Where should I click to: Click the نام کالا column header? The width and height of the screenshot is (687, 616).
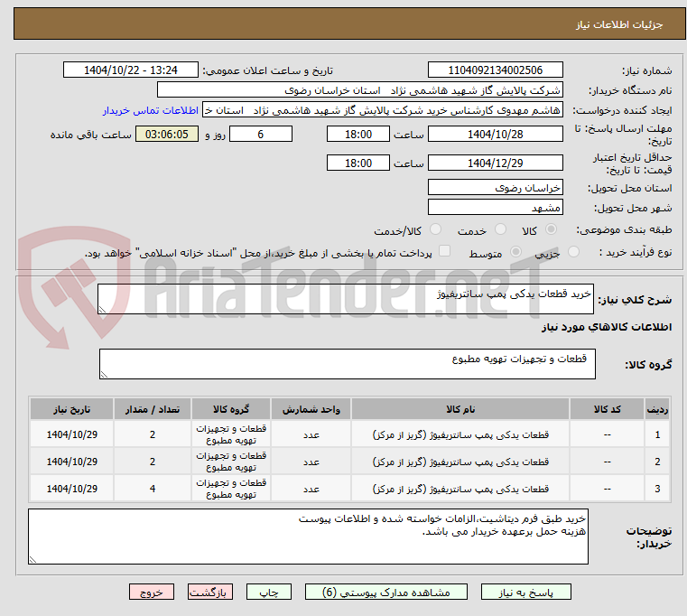pyautogui.click(x=460, y=409)
